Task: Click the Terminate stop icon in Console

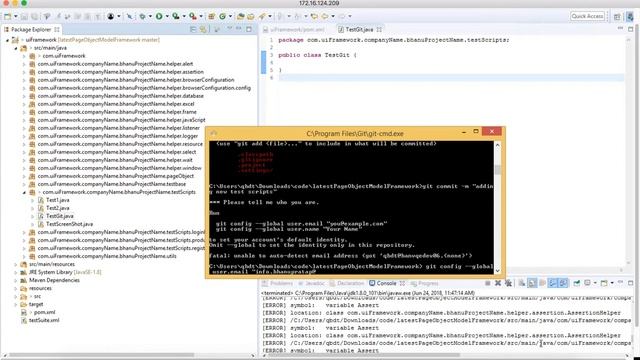Action: click(488, 283)
